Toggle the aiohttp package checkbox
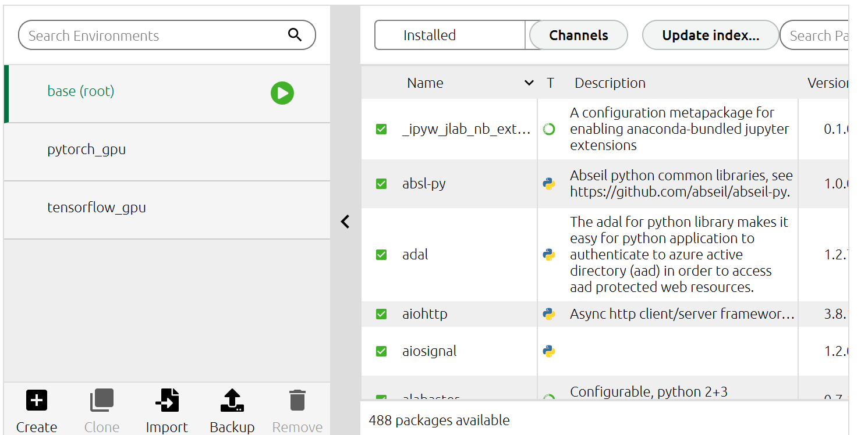The height and width of the screenshot is (435, 868). 381,314
